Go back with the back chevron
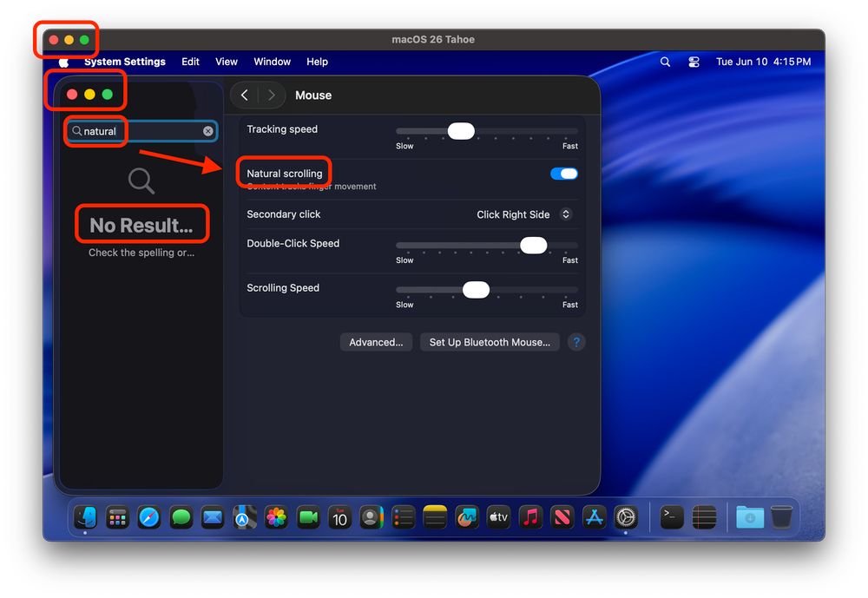 (244, 95)
